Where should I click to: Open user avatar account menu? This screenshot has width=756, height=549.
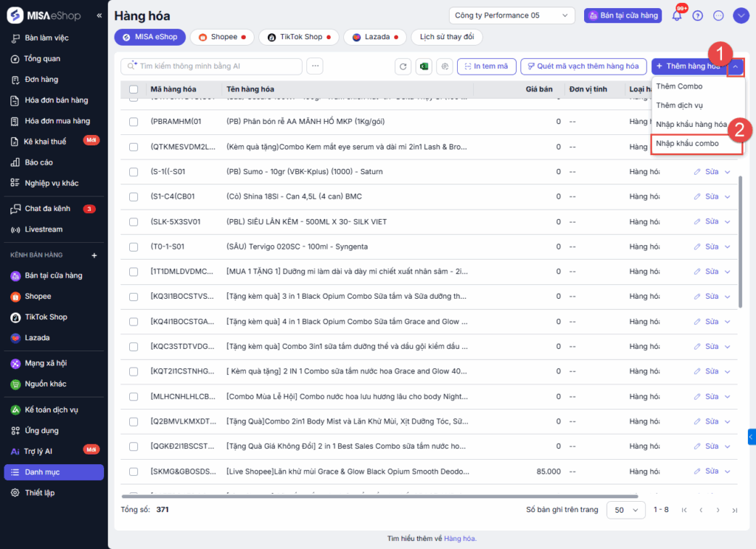(740, 15)
